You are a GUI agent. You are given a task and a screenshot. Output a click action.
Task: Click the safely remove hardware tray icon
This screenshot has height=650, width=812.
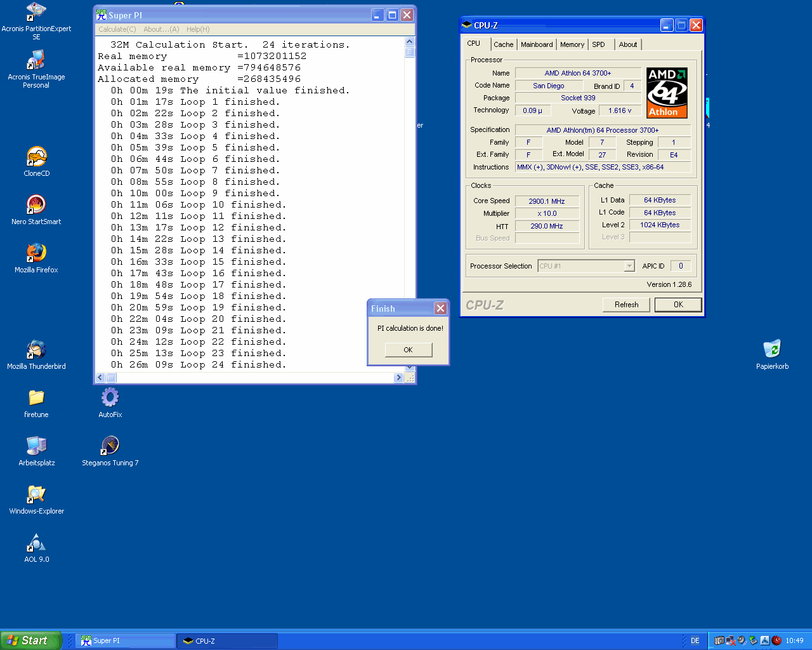(753, 640)
